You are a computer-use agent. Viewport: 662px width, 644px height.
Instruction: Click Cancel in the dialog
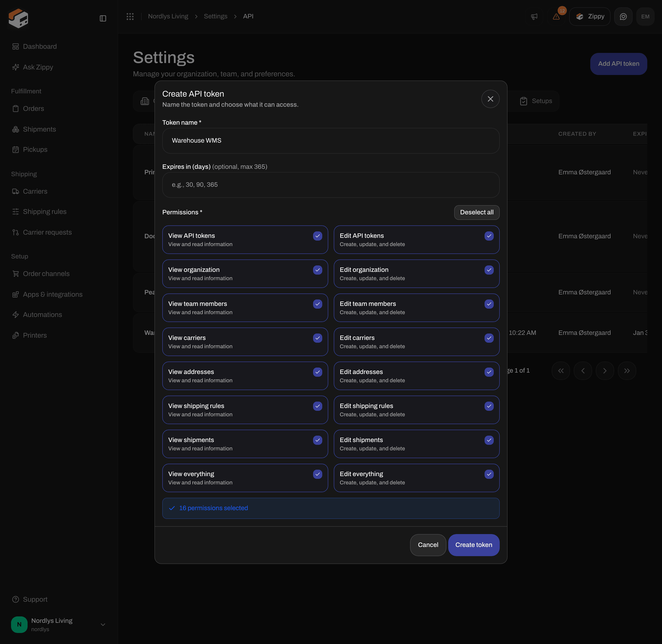(428, 545)
